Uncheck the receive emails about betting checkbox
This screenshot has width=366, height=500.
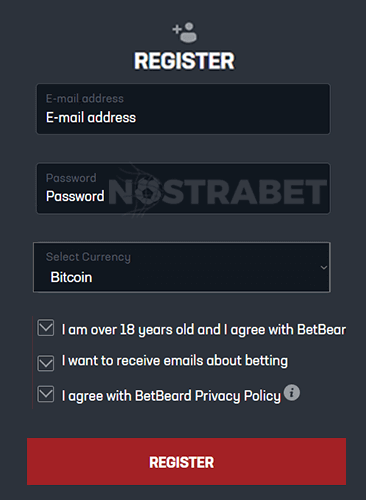tap(46, 363)
